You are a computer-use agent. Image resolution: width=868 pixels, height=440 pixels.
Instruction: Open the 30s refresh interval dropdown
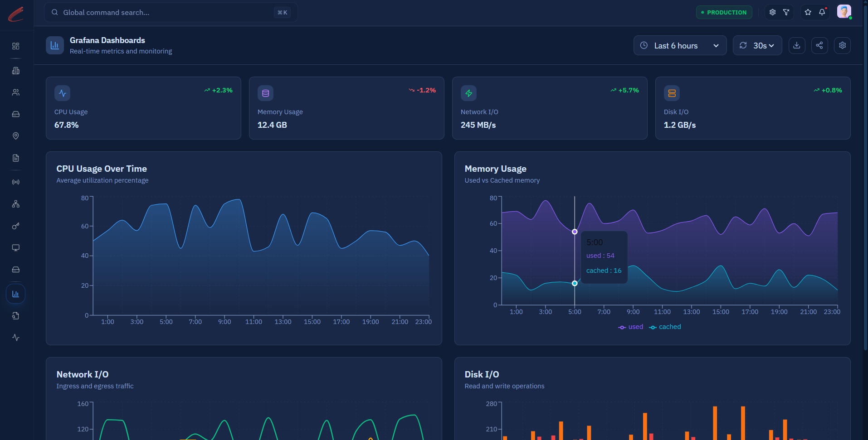tap(757, 45)
